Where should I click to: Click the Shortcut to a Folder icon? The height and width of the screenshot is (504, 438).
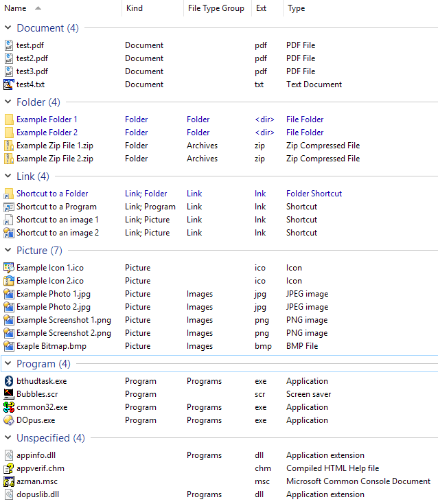pyautogui.click(x=9, y=194)
